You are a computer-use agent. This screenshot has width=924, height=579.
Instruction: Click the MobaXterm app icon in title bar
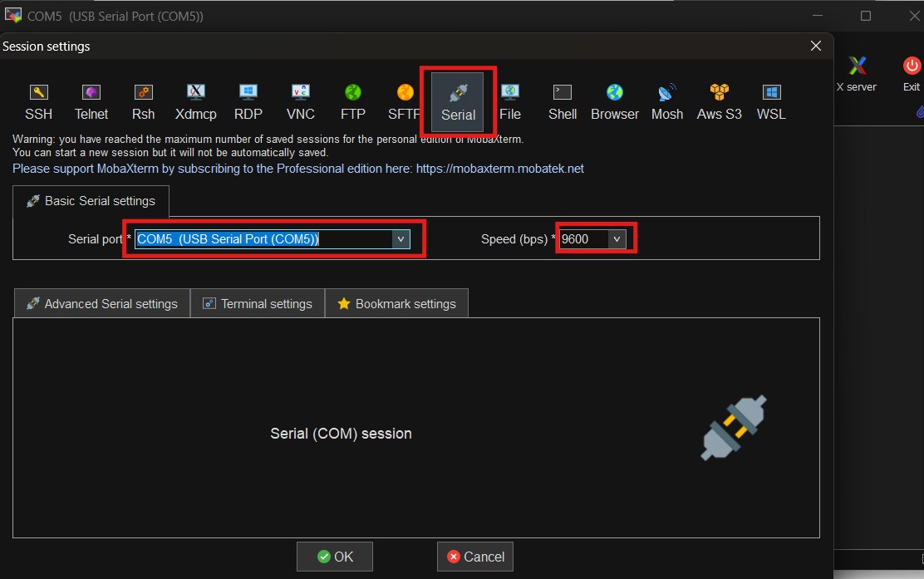pyautogui.click(x=13, y=15)
